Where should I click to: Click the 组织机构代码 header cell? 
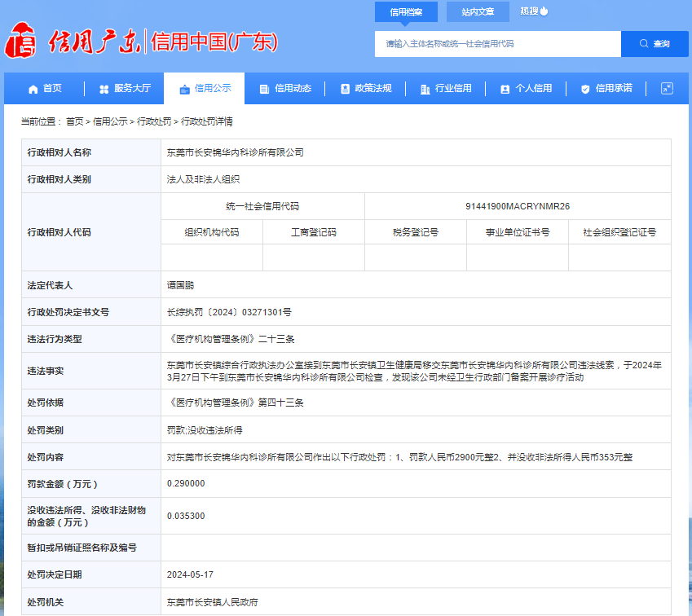tap(212, 232)
